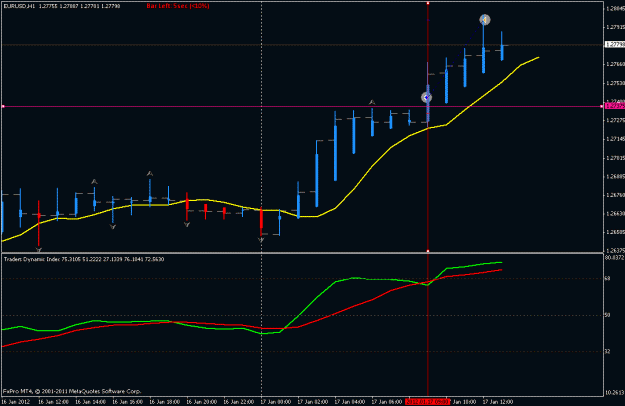Click the 80.8372 value atop the indicator scale
Screen dimensions: 625x406
click(x=614, y=258)
